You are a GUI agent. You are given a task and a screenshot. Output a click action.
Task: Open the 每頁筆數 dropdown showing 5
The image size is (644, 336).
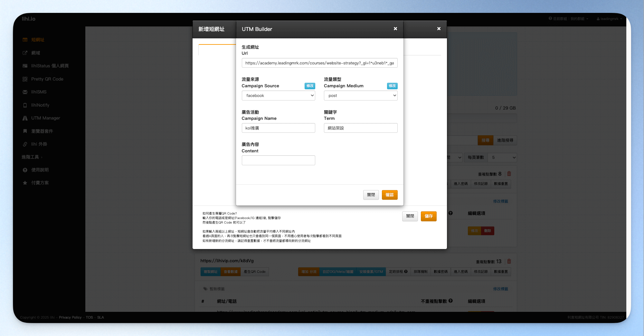pyautogui.click(x=502, y=157)
